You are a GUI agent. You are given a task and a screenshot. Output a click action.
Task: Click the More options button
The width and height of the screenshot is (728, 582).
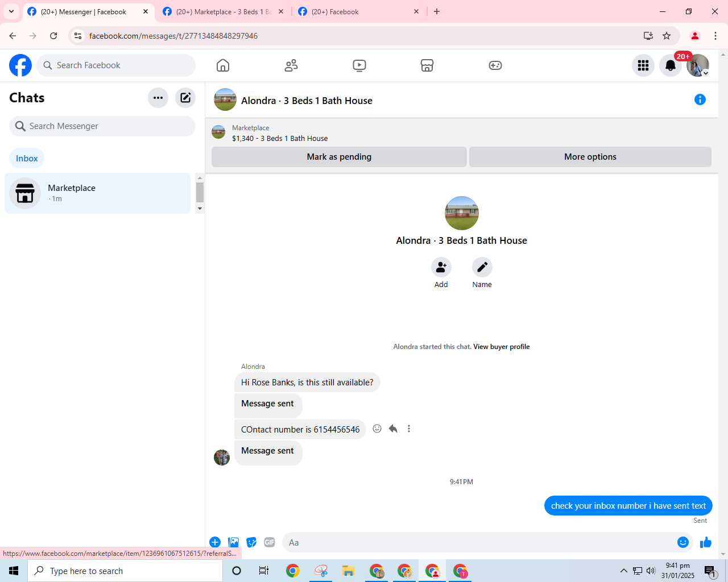(x=590, y=157)
